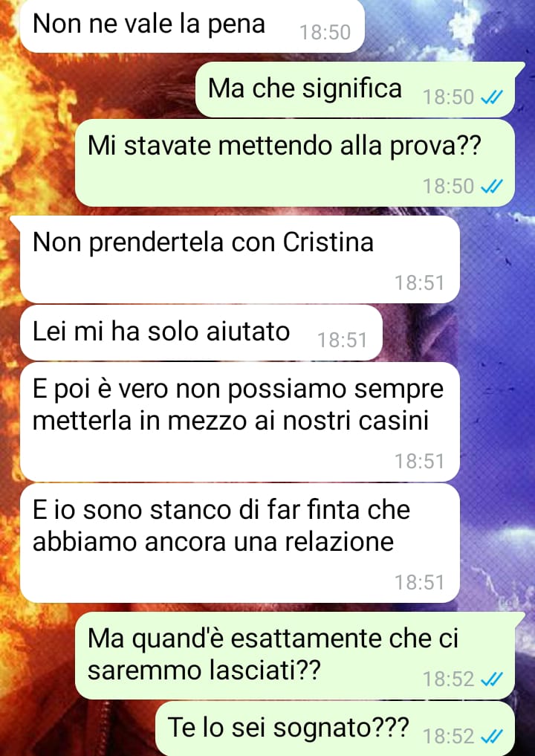535x756 pixels.
Task: Tap the 18:51 timestamp under "Non prendertela con Cristina"
Action: coord(419,283)
